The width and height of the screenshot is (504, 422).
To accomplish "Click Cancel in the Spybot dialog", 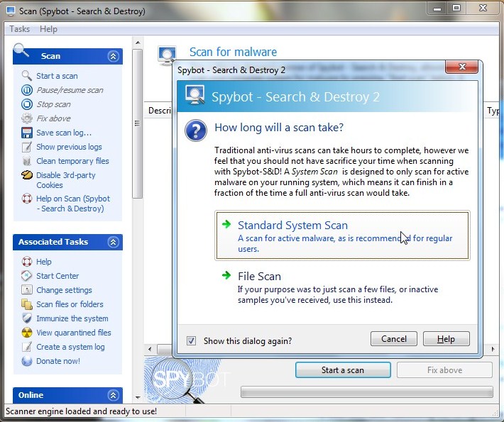I will point(394,339).
